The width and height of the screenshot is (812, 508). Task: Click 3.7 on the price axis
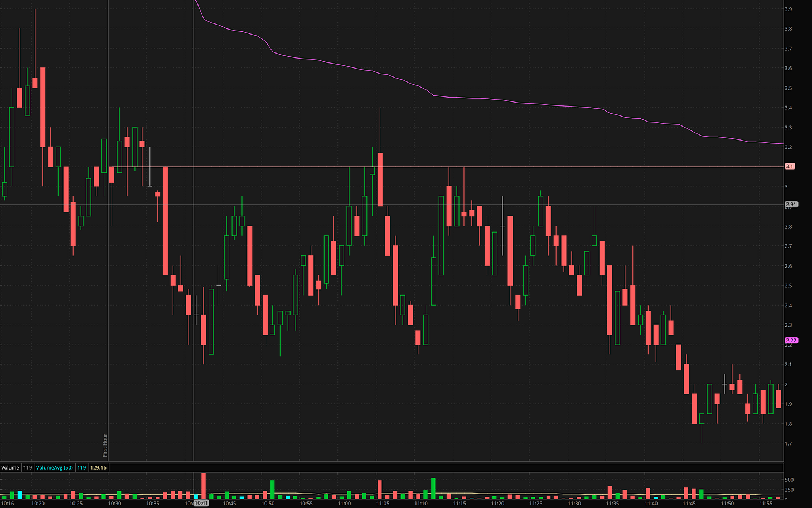[x=789, y=49]
